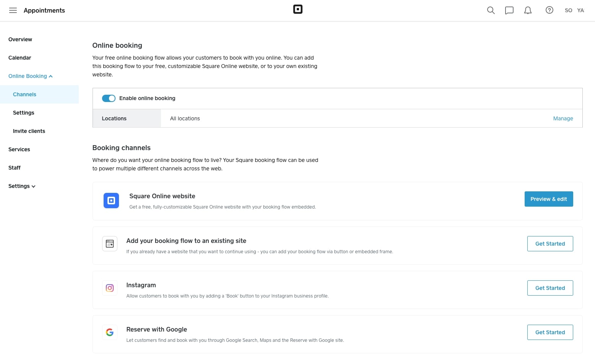The height and width of the screenshot is (364, 595).
Task: Click the Square Online website icon
Action: pyautogui.click(x=111, y=200)
